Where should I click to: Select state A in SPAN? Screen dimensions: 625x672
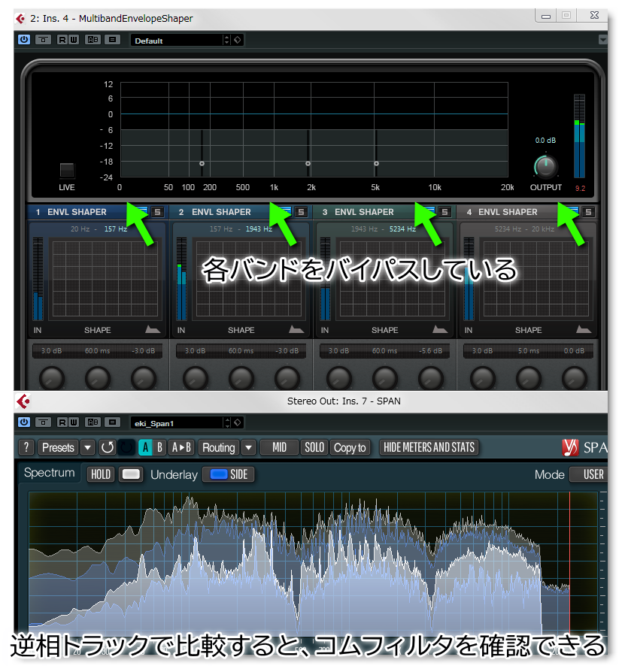pos(145,447)
